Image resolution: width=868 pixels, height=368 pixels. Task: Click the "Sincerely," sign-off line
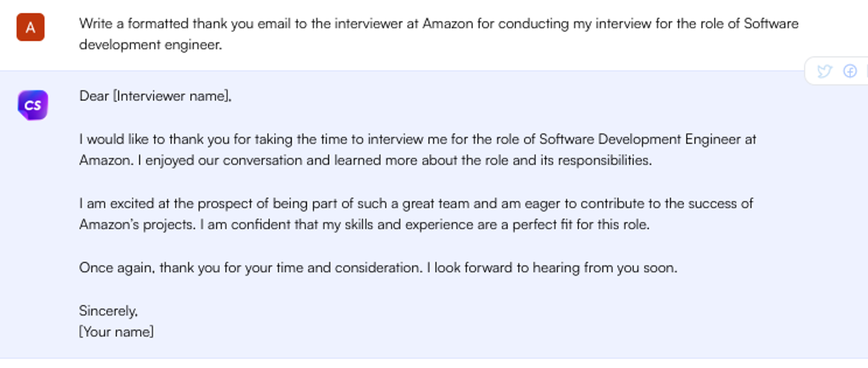click(x=108, y=311)
